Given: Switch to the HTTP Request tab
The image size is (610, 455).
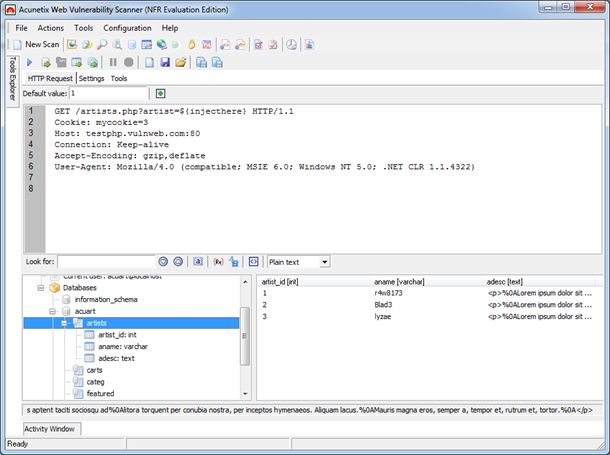Looking at the screenshot, I should pyautogui.click(x=50, y=79).
